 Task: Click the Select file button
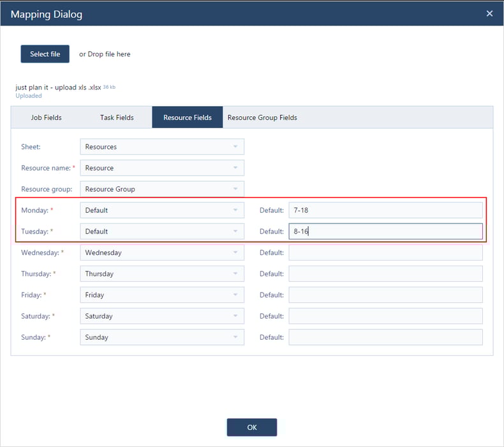point(45,54)
